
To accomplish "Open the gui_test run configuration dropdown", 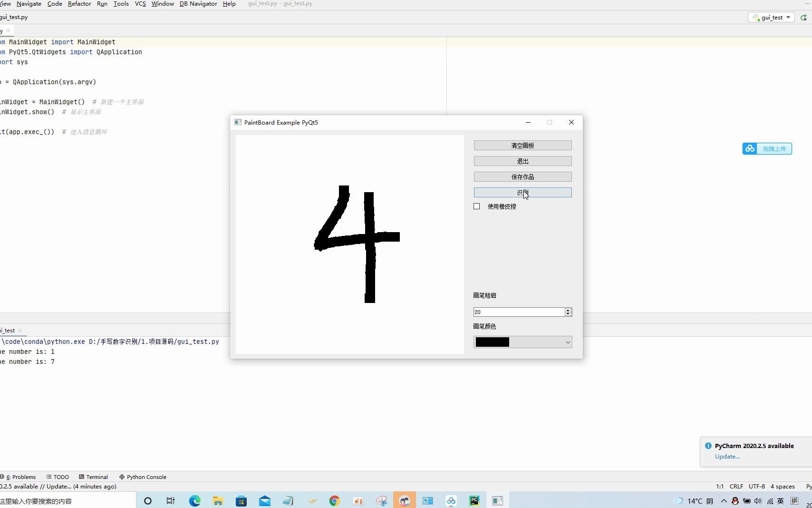I will pyautogui.click(x=772, y=18).
